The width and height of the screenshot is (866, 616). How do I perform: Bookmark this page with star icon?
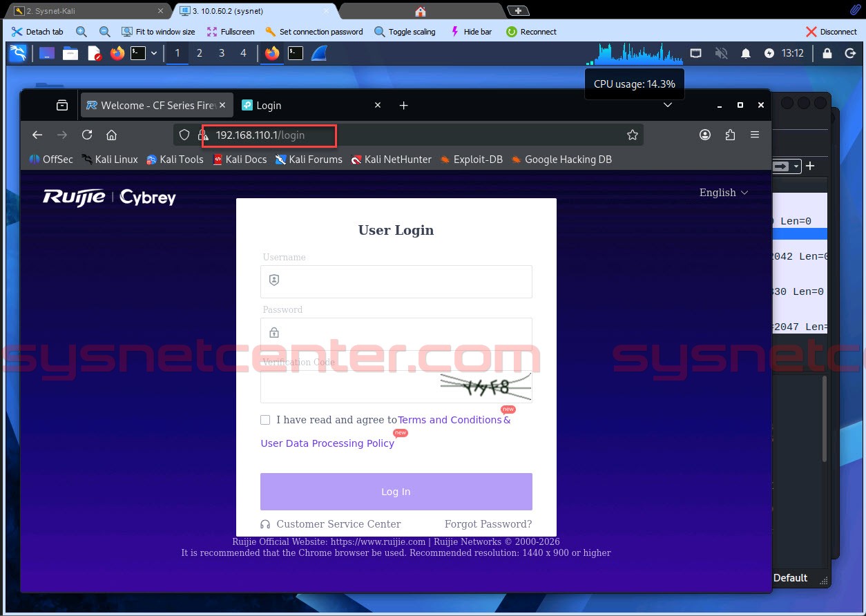[x=632, y=135]
